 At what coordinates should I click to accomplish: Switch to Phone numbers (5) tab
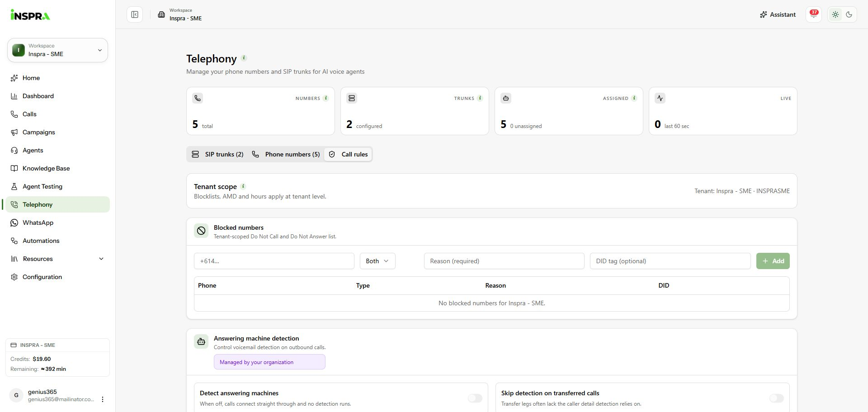[286, 154]
